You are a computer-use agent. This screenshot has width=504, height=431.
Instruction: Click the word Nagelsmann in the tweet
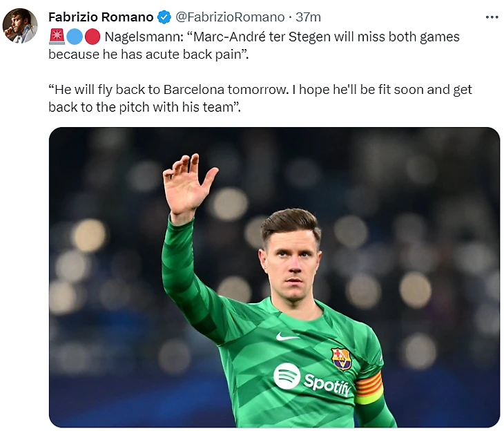[x=144, y=37]
